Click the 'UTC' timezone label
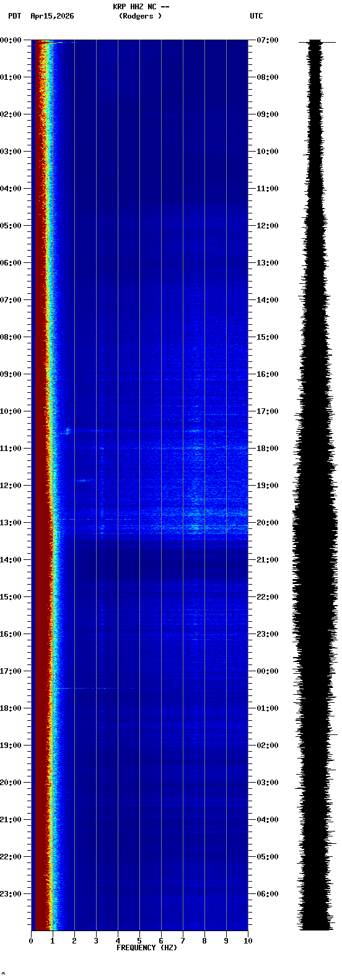Screen dimensions: 342x980 [x=256, y=16]
